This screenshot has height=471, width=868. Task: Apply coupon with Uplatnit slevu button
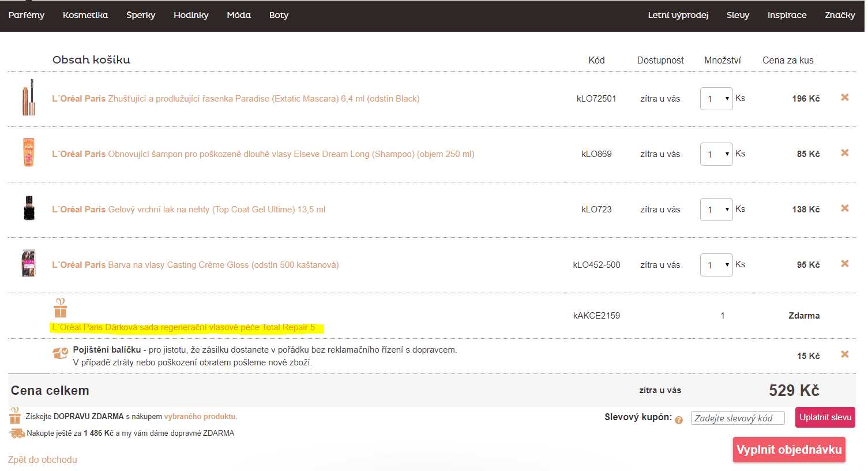pos(825,417)
